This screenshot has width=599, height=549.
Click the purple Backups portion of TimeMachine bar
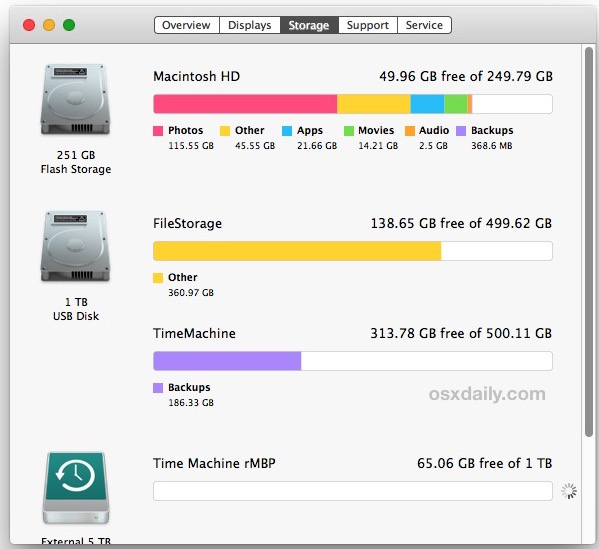tap(227, 361)
